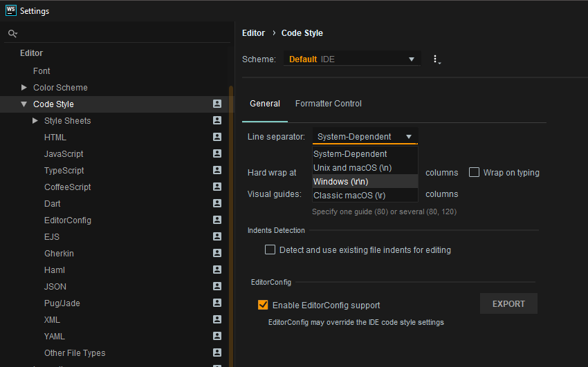Check Detect and use existing file indents
Screen dimensions: 588x367
[270, 250]
